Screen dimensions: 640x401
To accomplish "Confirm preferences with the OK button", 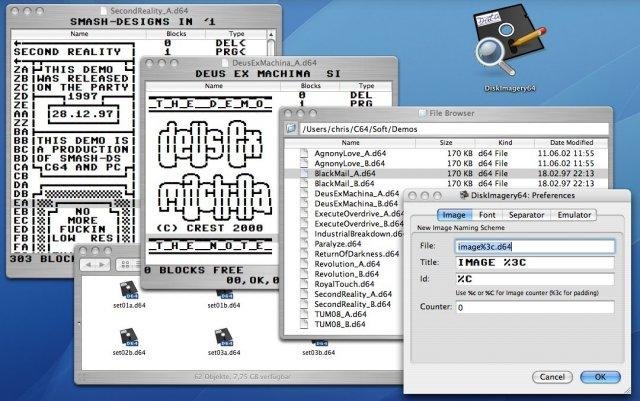I will pos(600,377).
